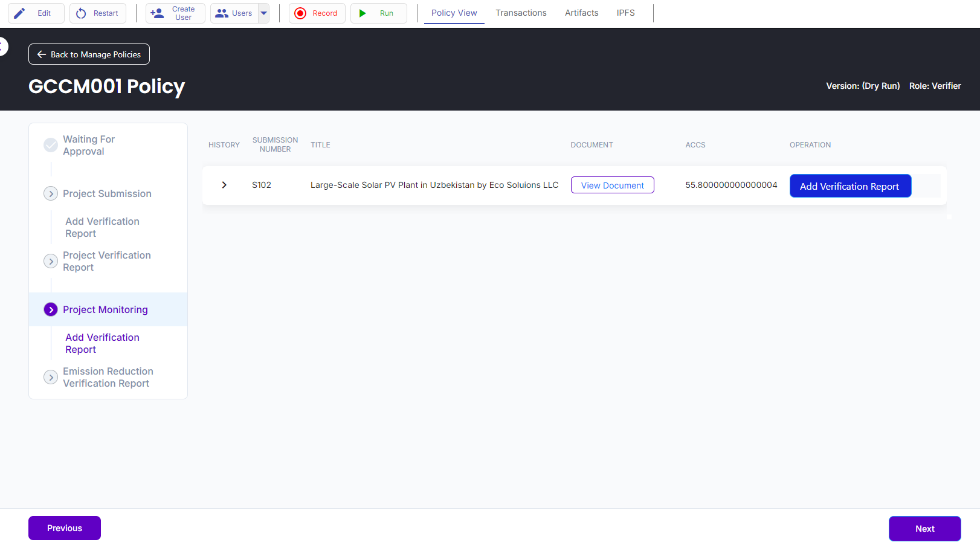
Task: Click the Next button
Action: coord(924,529)
